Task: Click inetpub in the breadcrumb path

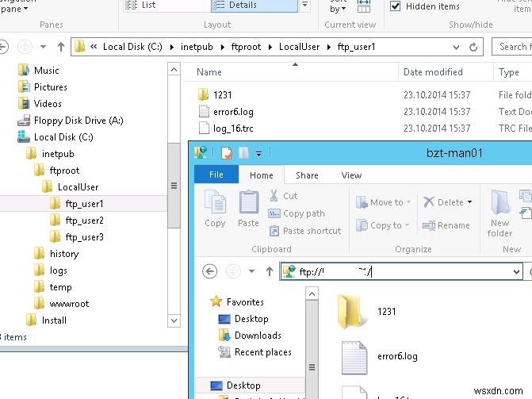Action: 197,47
